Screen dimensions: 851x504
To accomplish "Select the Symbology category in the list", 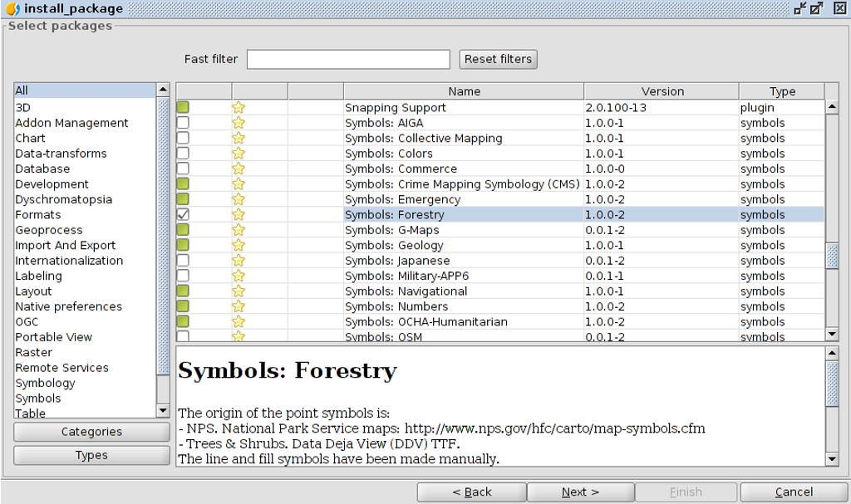I will [x=45, y=383].
